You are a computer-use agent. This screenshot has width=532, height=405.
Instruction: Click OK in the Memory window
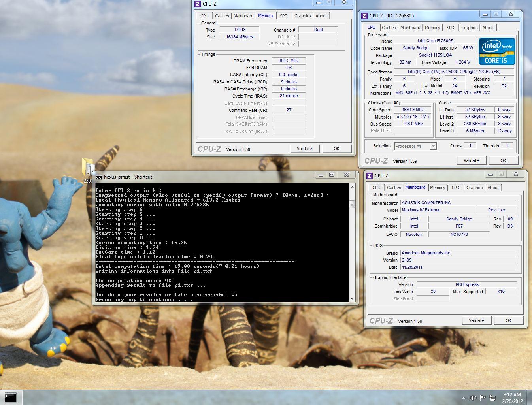336,149
